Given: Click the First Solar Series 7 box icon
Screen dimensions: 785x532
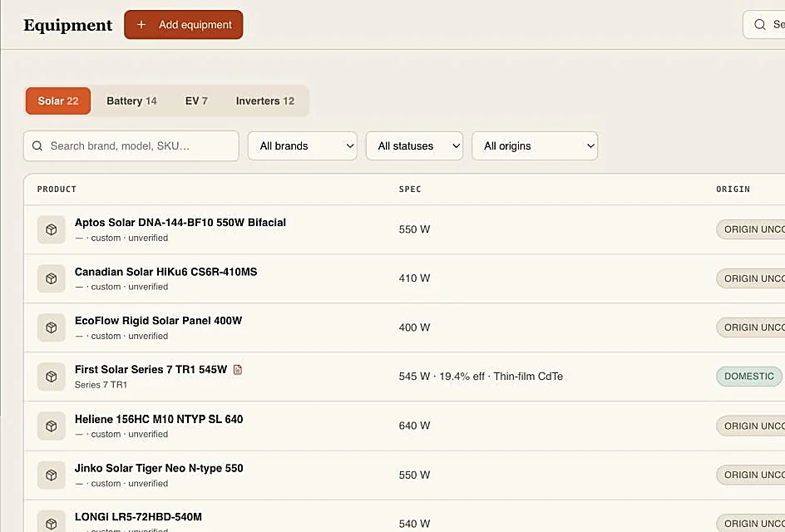Looking at the screenshot, I should pyautogui.click(x=51, y=377).
